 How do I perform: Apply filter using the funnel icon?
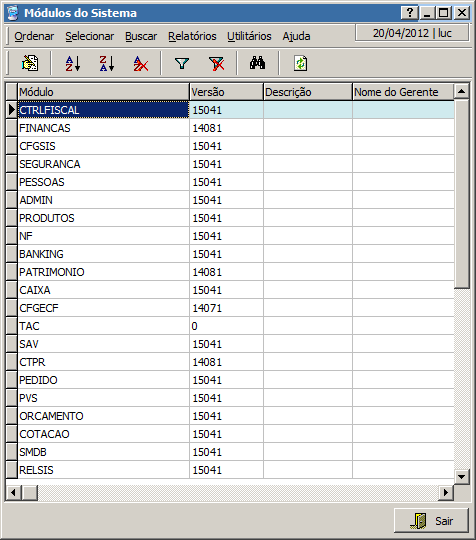[182, 63]
